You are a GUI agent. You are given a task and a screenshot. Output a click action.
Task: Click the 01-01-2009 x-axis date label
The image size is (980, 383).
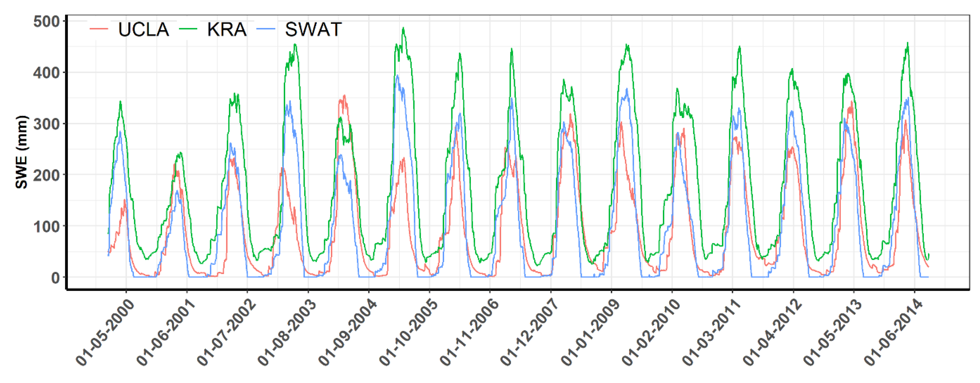coord(590,332)
